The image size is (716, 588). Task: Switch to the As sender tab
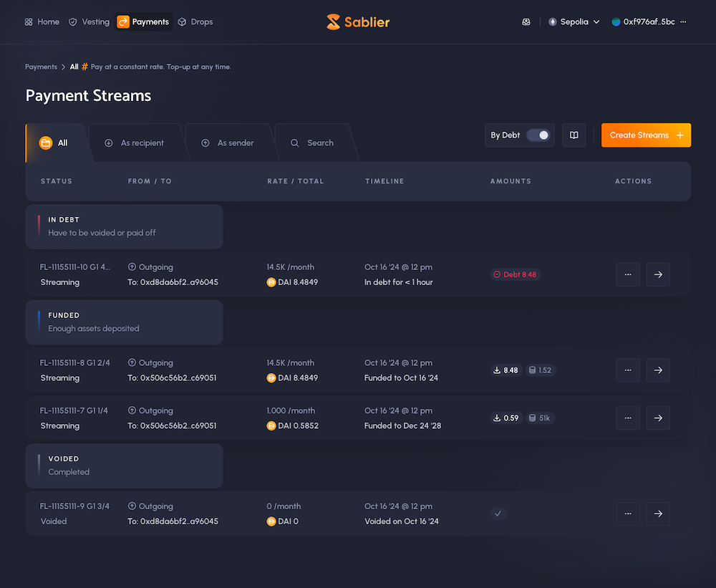pos(229,143)
